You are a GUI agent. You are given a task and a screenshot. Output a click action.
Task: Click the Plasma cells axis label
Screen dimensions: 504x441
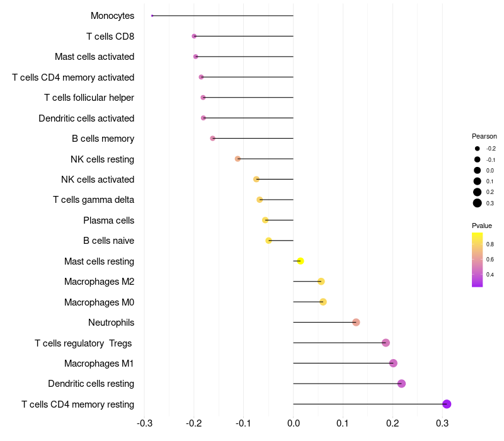tap(108, 220)
